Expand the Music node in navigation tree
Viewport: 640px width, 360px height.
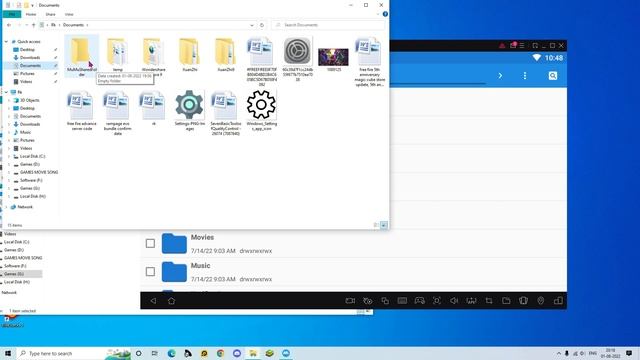tap(9, 132)
